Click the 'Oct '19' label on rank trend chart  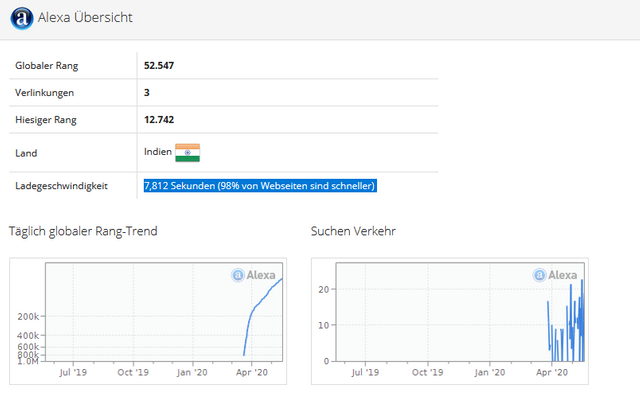[133, 372]
